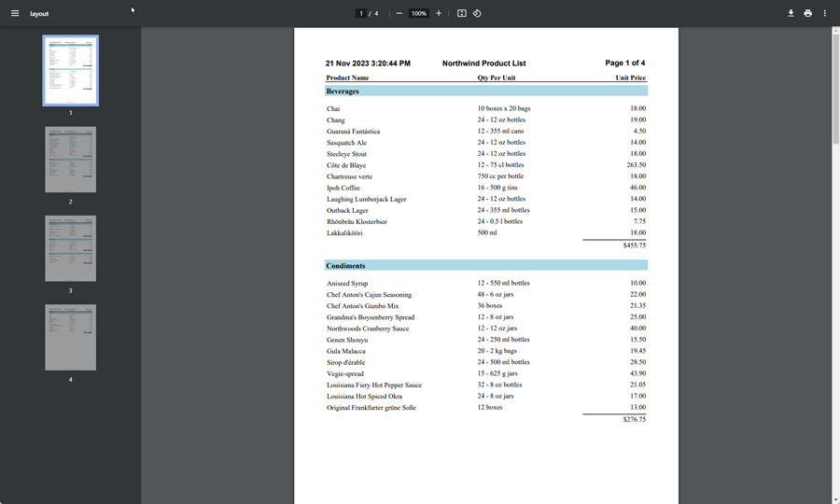Viewport: 840px width, 504px height.
Task: Click 'Outback Lager' product name
Action: click(x=347, y=211)
